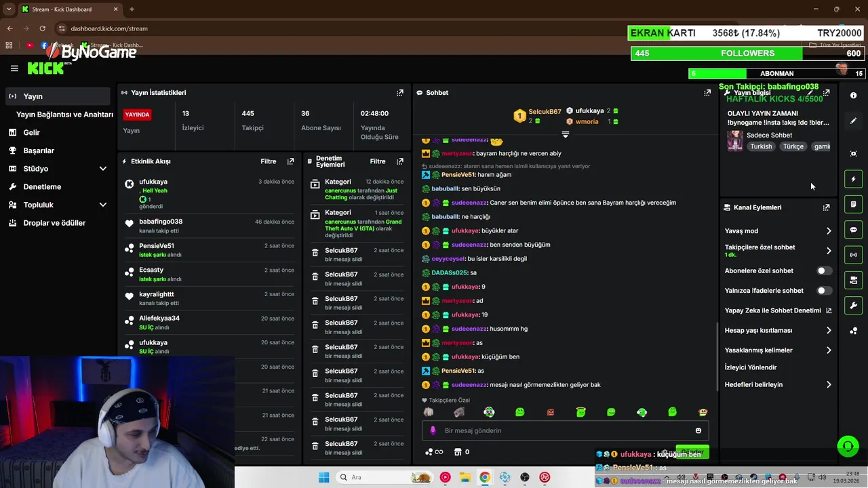Click the screen capture icon in right toolbar
This screenshot has height=488, width=868.
854,154
